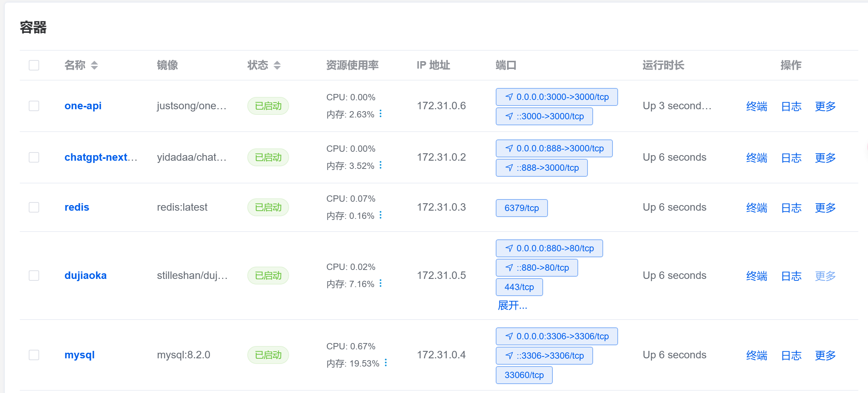
Task: Open resource details dots for redis
Action: point(380,215)
